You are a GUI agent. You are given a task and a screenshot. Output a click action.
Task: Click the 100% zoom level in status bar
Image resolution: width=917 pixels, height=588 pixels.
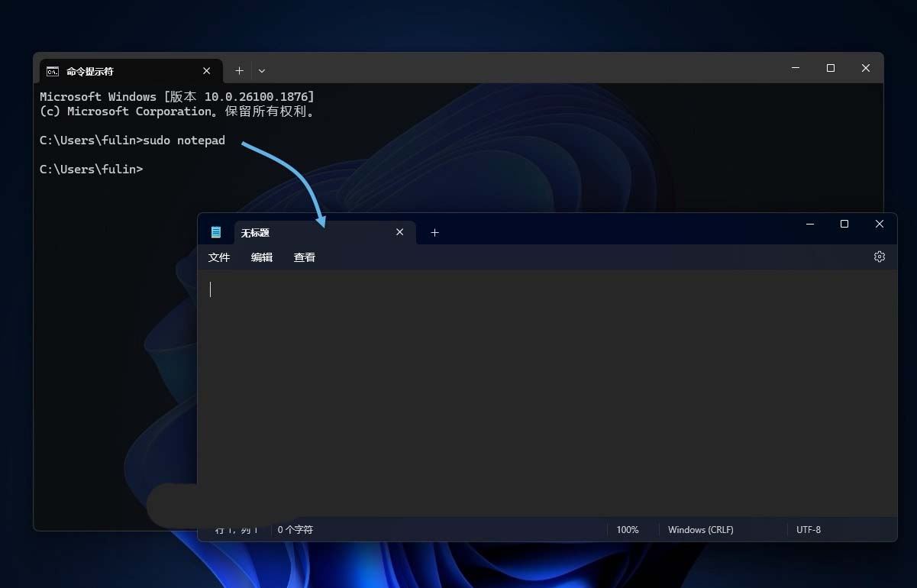click(628, 529)
